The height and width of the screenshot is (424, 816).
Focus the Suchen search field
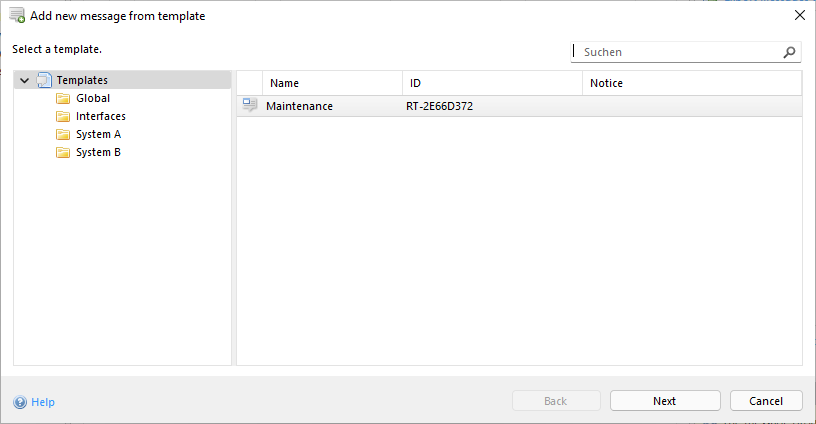pyautogui.click(x=676, y=52)
